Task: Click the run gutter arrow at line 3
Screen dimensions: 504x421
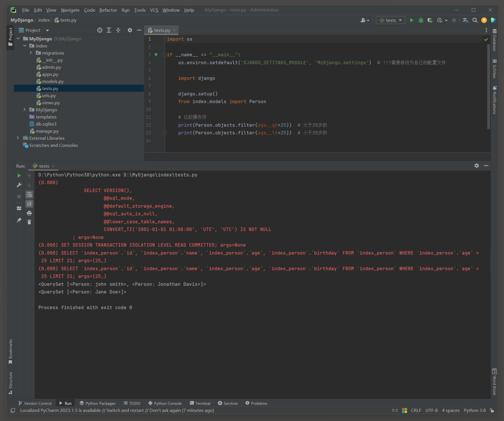Action: 156,55
